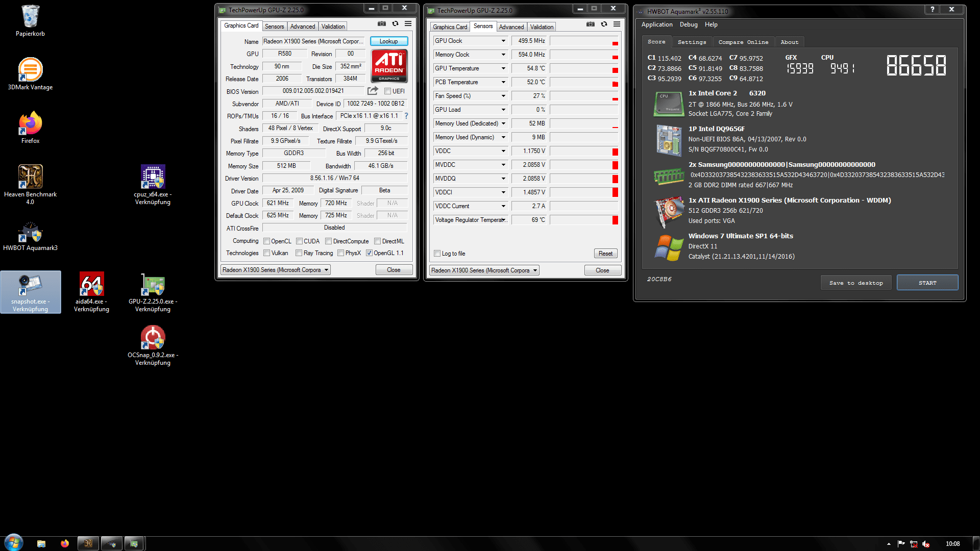Viewport: 980px width, 551px height.
Task: Click the Bus Interface question mark icon
Action: click(x=406, y=116)
